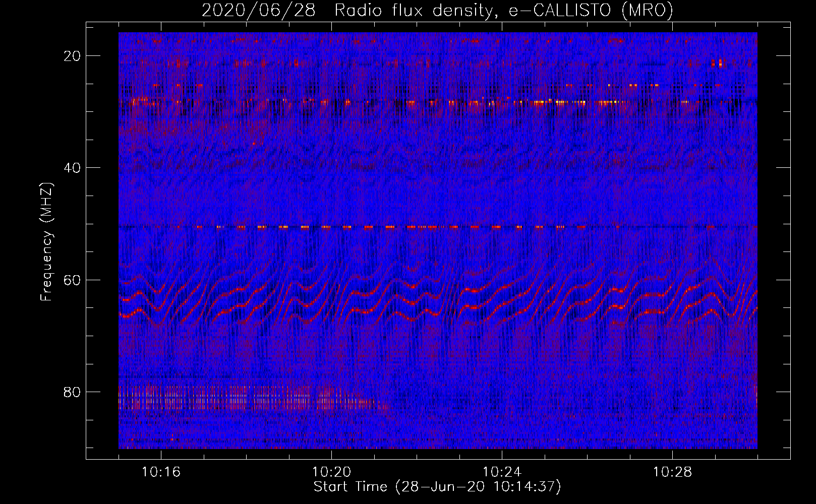Click the Start Time axis caption
Screen dimensions: 816x504
[x=437, y=487]
